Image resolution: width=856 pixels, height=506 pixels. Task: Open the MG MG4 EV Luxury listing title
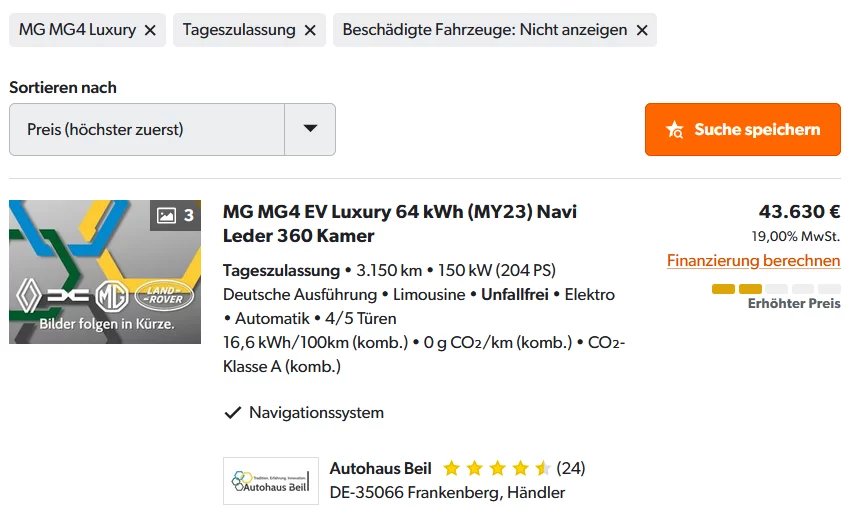coord(400,224)
